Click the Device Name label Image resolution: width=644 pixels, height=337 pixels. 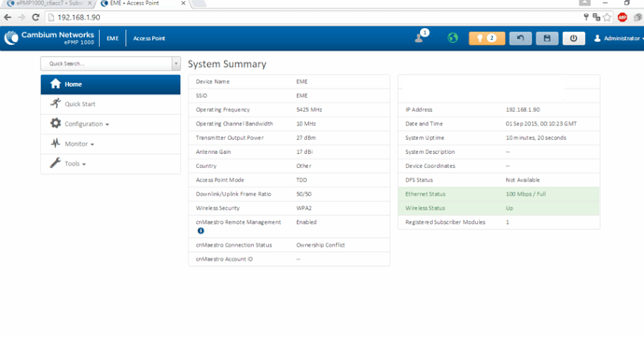click(213, 81)
